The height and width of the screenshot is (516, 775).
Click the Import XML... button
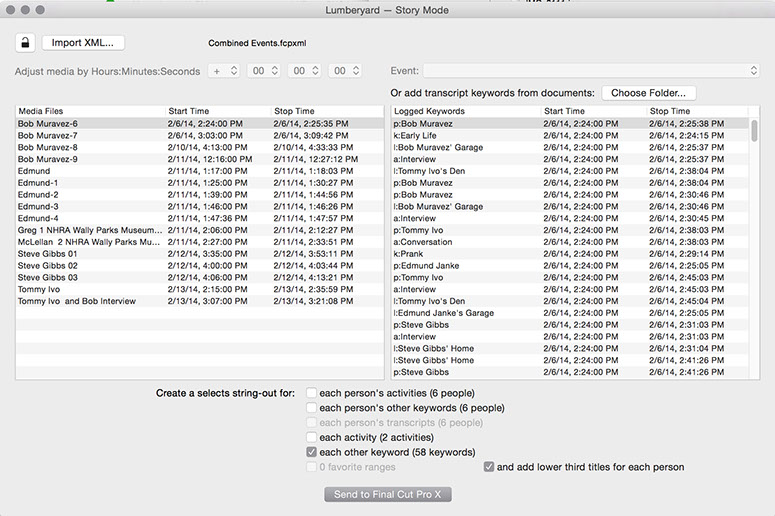[83, 43]
